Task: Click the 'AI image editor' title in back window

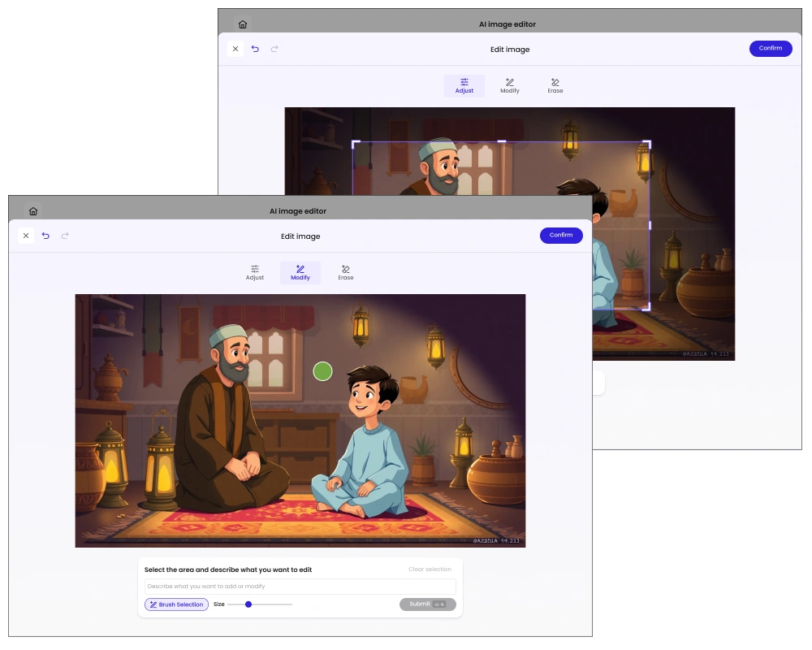Action: 508,24
